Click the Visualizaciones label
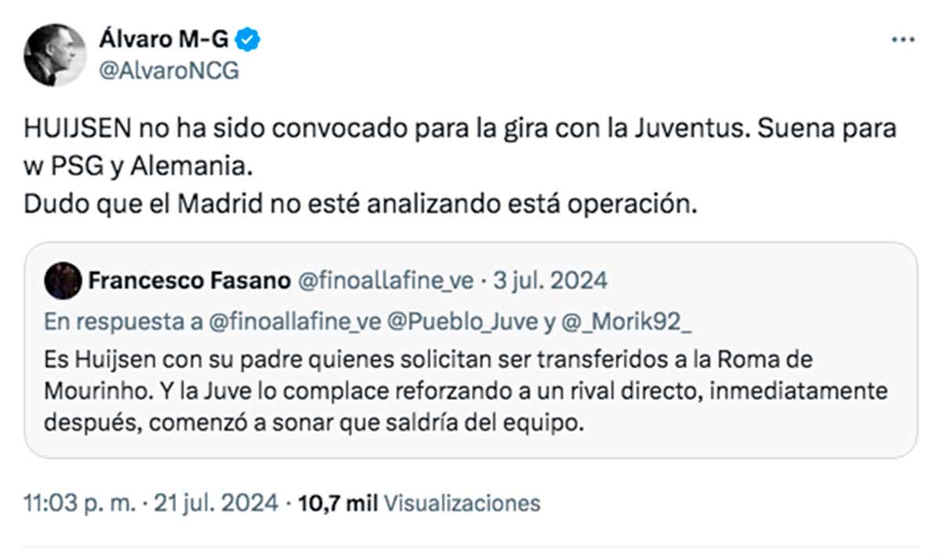939x560 pixels. pos(463,503)
